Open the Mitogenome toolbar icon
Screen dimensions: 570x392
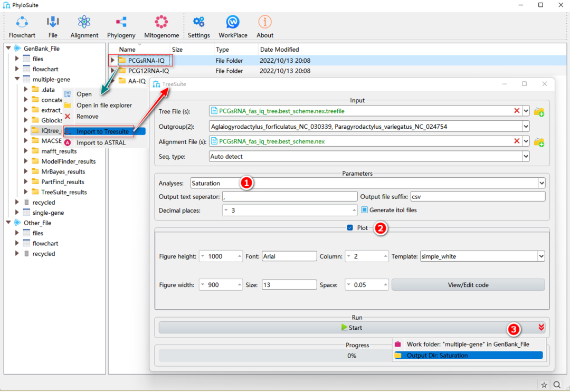(161, 23)
